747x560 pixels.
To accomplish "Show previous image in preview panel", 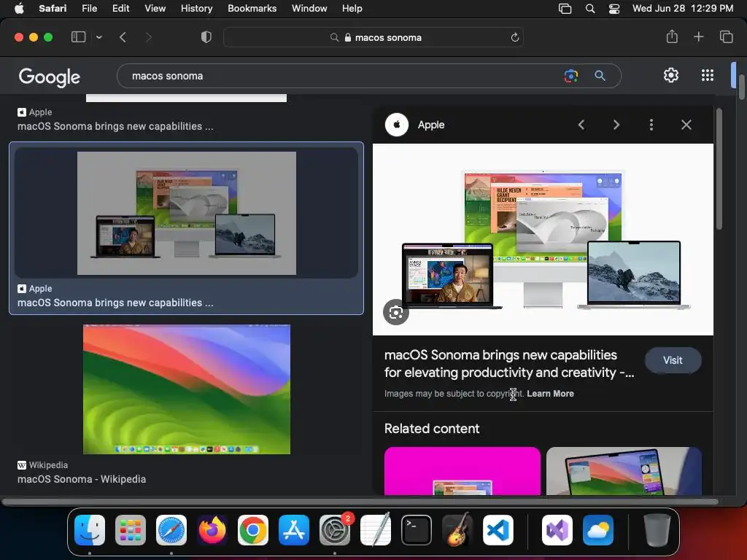I will pos(581,125).
